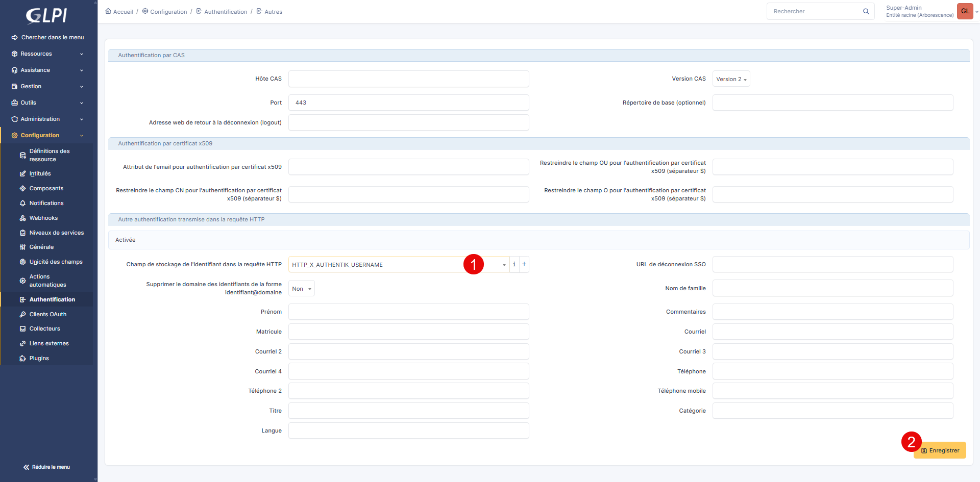
Task: Click the home icon in breadcrumb
Action: click(108, 11)
